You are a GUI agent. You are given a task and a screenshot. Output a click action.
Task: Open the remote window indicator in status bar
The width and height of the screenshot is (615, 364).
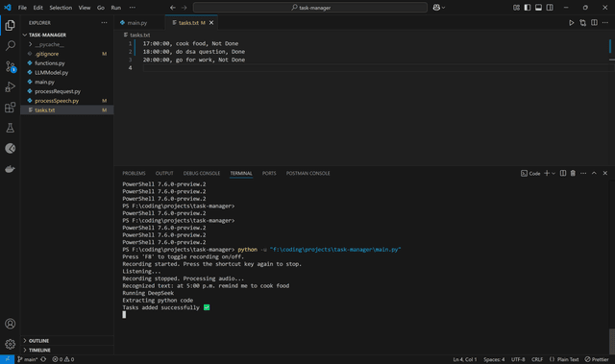click(x=7, y=359)
